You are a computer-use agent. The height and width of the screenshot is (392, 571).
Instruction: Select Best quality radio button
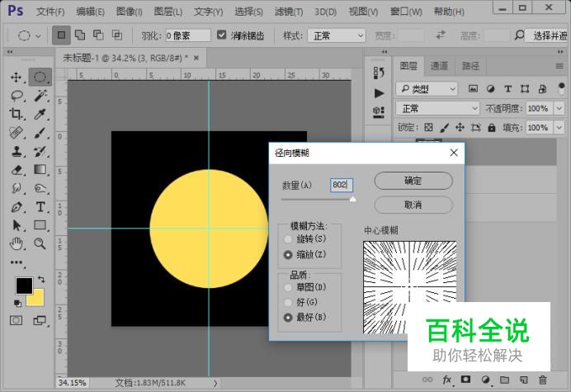(288, 318)
